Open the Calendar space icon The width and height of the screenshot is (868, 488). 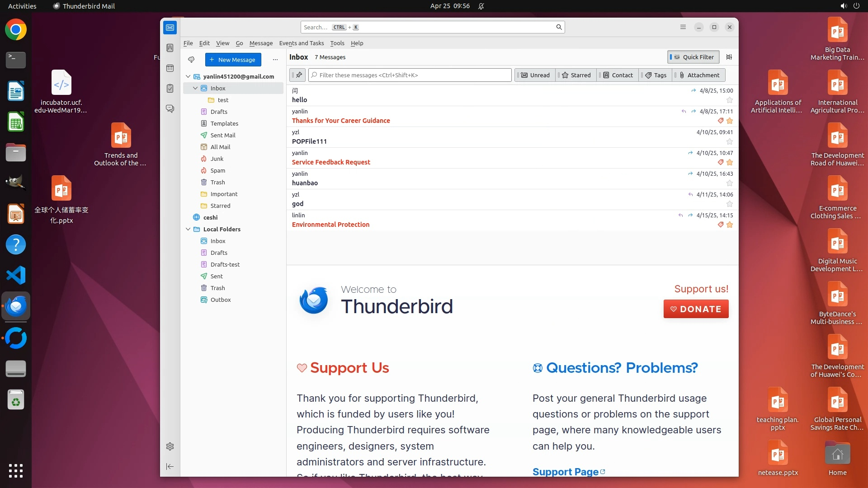(170, 68)
